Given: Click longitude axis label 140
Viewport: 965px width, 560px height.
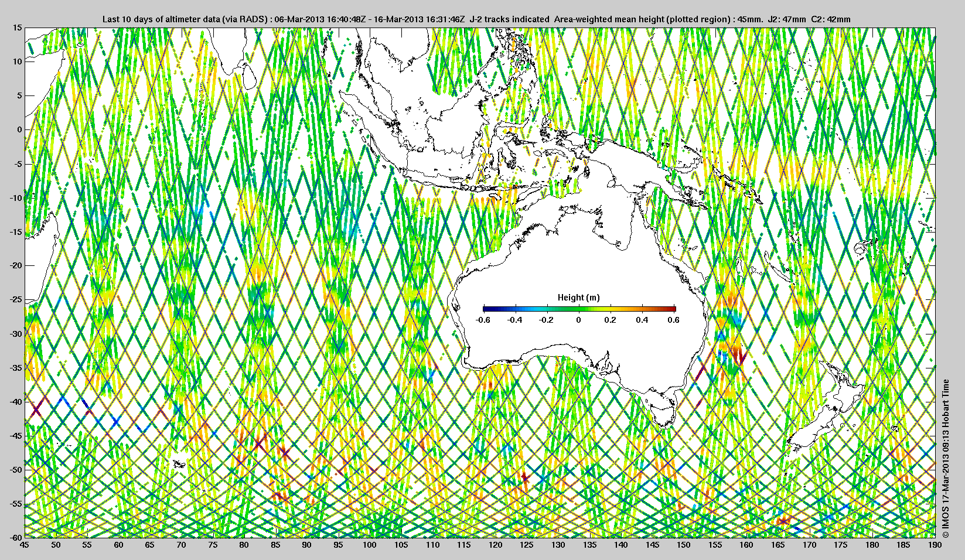Looking at the screenshot, I should (621, 545).
